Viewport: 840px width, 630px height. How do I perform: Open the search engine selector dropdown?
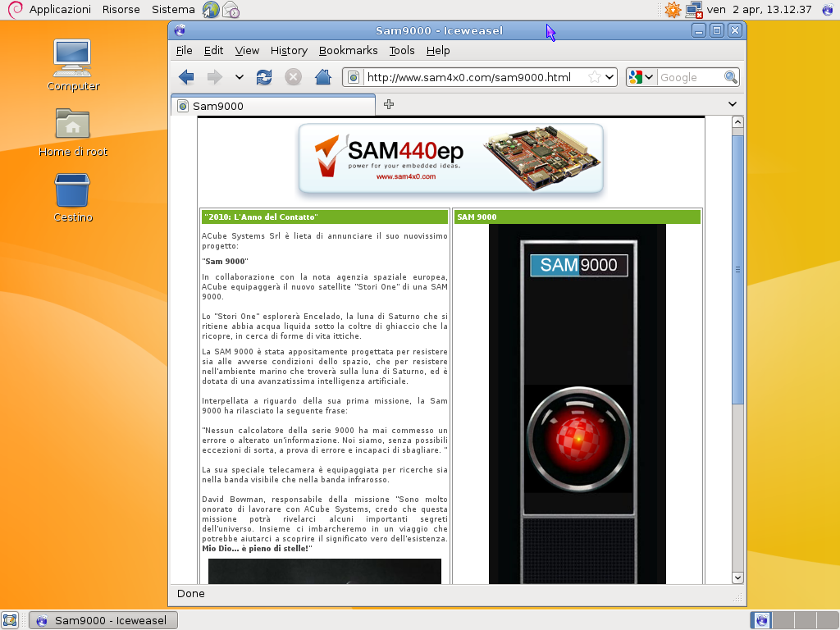point(641,77)
